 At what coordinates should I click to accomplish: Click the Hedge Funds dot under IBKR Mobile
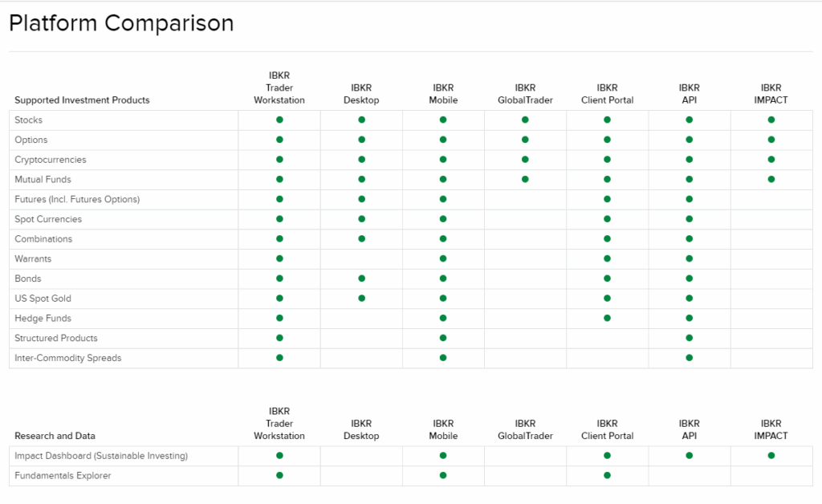tap(443, 318)
